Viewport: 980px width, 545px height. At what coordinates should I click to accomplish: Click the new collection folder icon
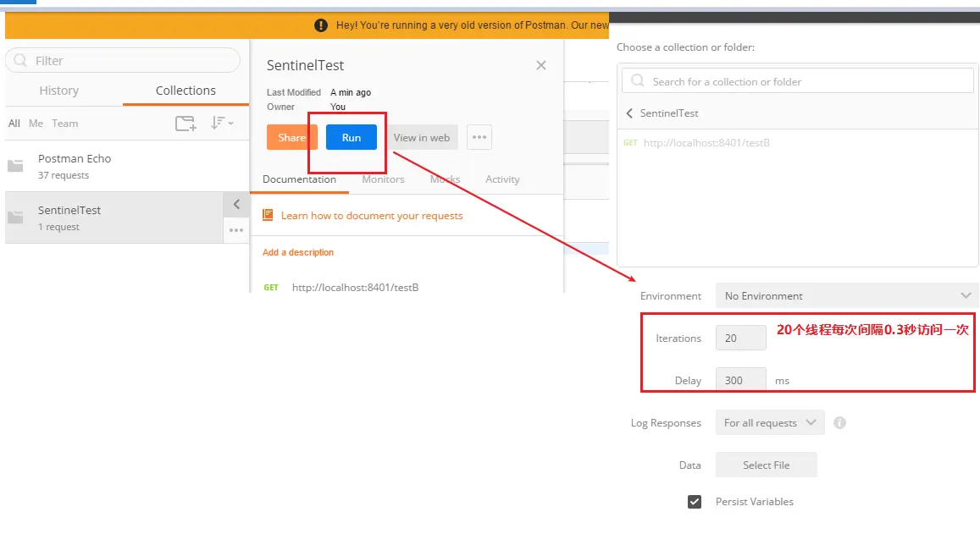pyautogui.click(x=185, y=123)
